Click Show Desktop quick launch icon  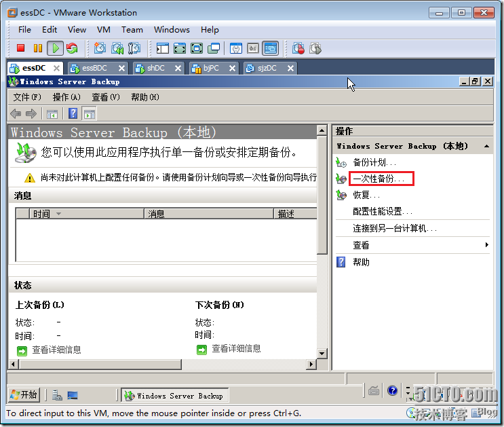point(73,395)
